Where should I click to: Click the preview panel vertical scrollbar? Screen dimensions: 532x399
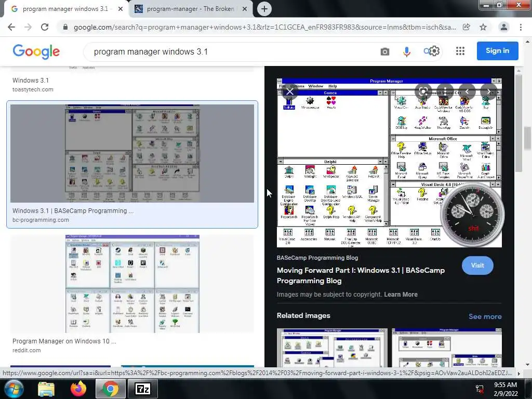coord(518,122)
